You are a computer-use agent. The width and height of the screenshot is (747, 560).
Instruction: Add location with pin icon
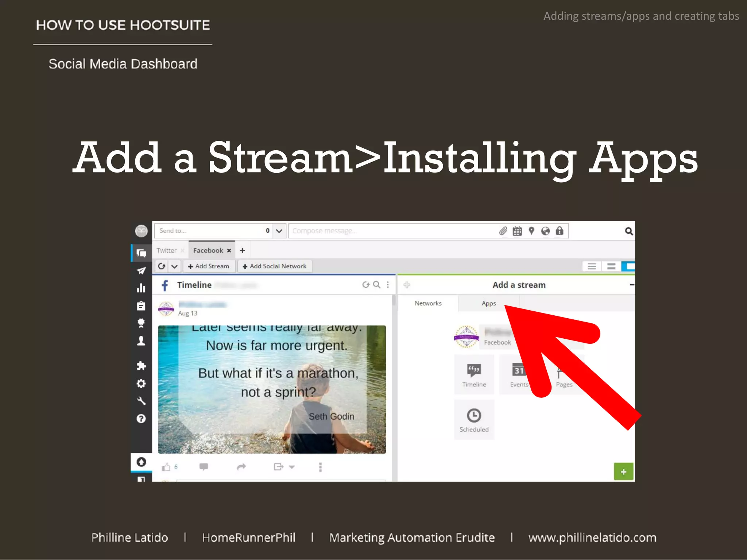pos(531,231)
